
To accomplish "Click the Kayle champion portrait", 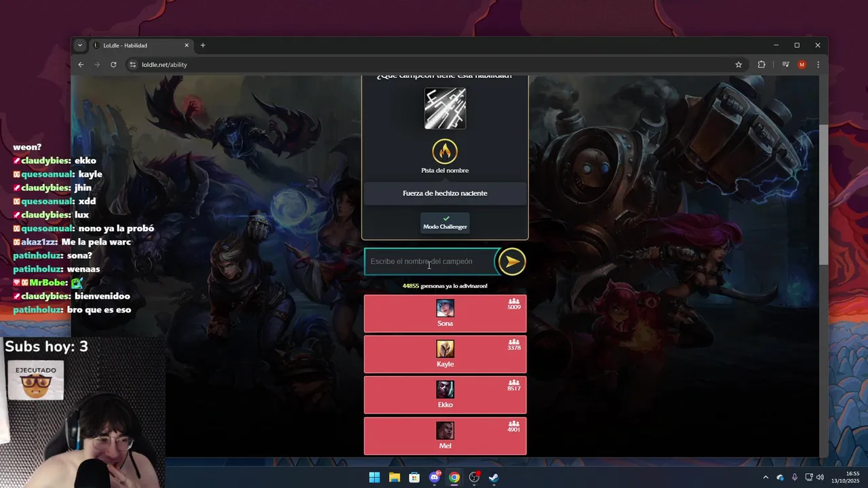I will (x=445, y=349).
